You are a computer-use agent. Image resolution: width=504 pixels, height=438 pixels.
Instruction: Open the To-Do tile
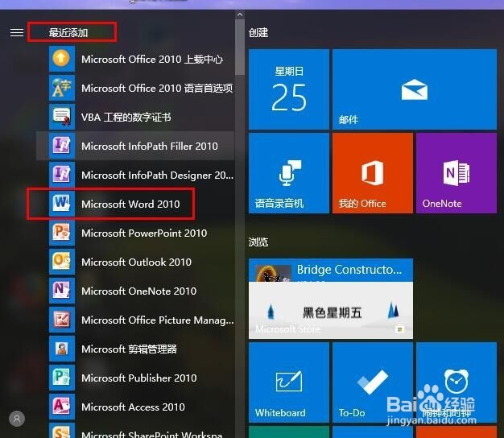click(373, 382)
